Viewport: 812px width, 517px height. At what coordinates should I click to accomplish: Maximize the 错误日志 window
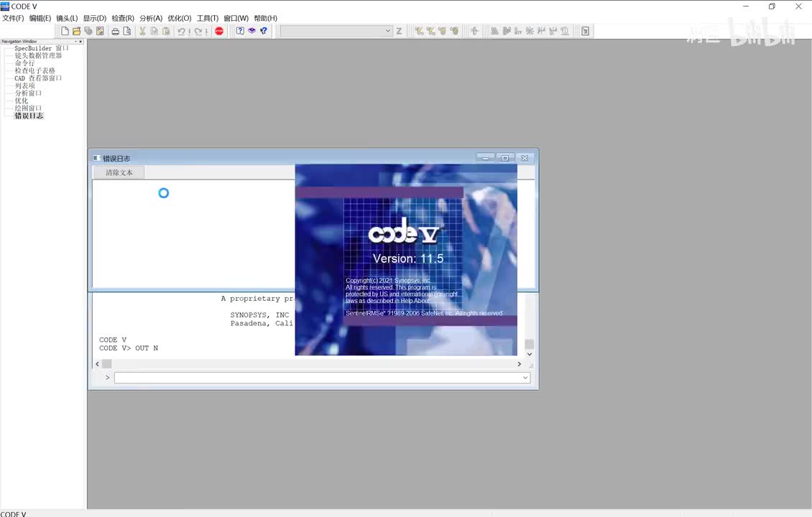pos(505,158)
